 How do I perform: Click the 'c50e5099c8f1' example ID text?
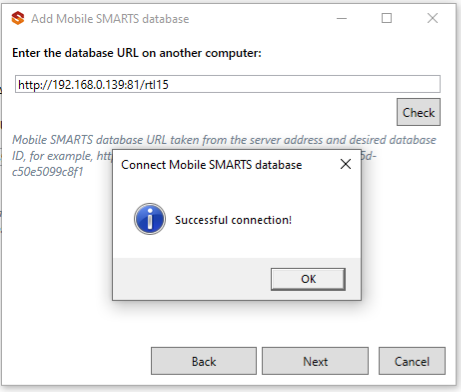(47, 172)
